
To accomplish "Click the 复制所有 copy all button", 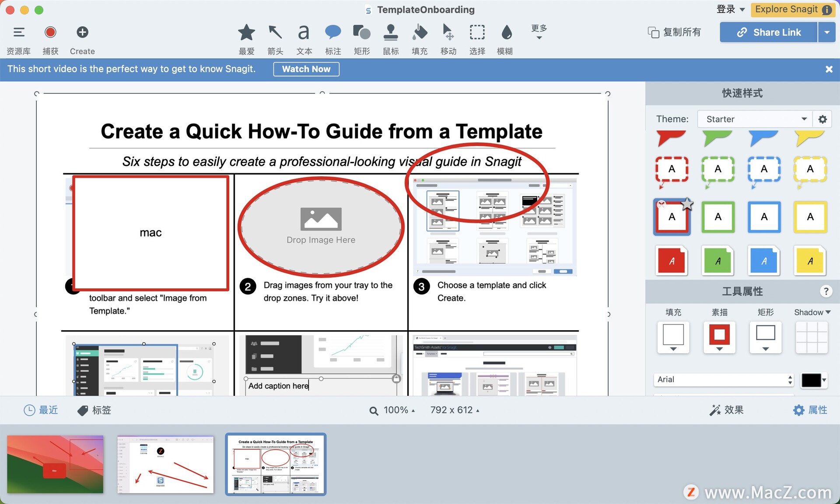I will click(674, 32).
